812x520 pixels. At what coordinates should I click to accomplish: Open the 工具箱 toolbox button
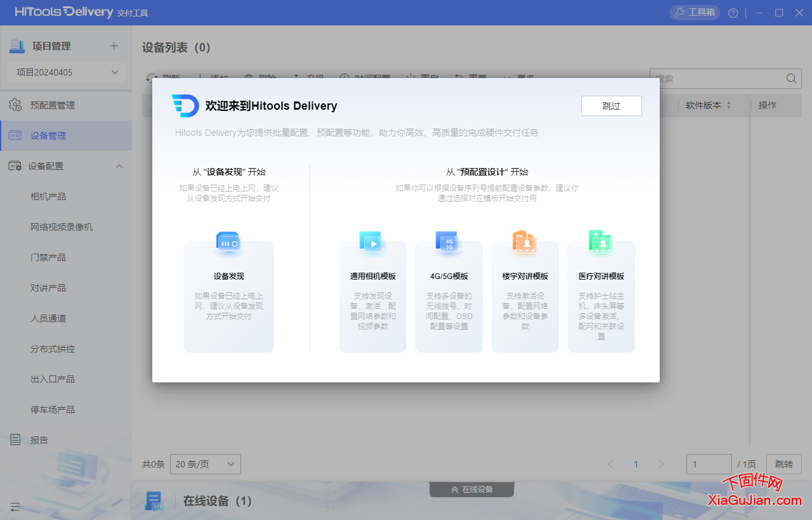tap(695, 13)
